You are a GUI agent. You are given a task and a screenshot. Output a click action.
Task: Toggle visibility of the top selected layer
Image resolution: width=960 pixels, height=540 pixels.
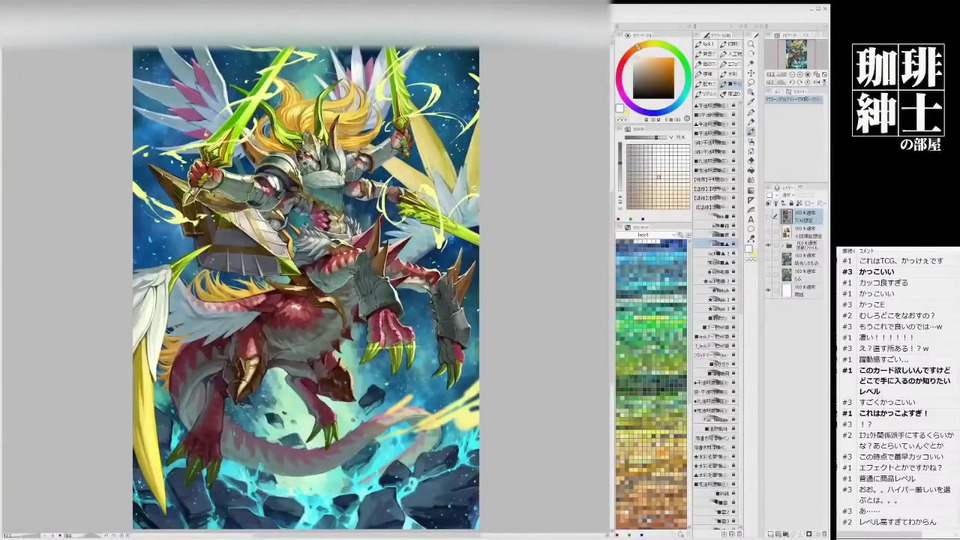click(x=768, y=216)
